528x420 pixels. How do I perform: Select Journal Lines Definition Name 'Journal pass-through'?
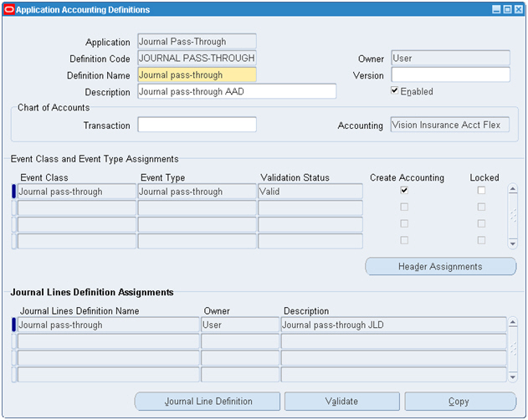click(108, 325)
